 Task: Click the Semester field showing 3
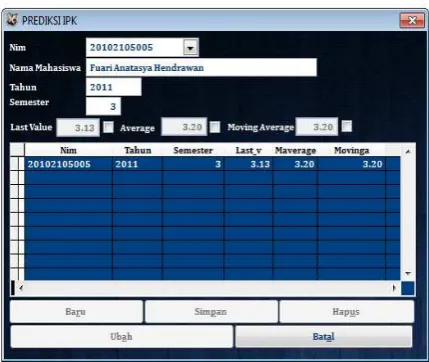tap(103, 106)
